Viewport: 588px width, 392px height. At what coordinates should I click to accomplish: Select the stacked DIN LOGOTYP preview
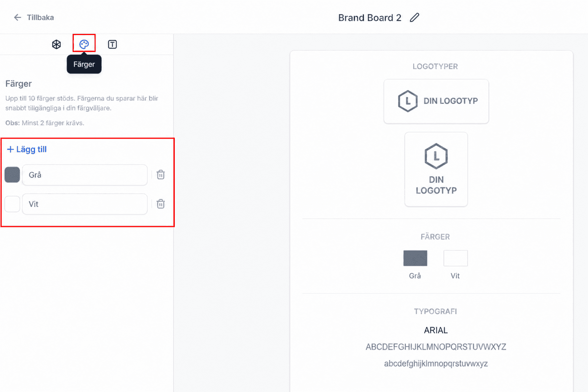tap(436, 169)
